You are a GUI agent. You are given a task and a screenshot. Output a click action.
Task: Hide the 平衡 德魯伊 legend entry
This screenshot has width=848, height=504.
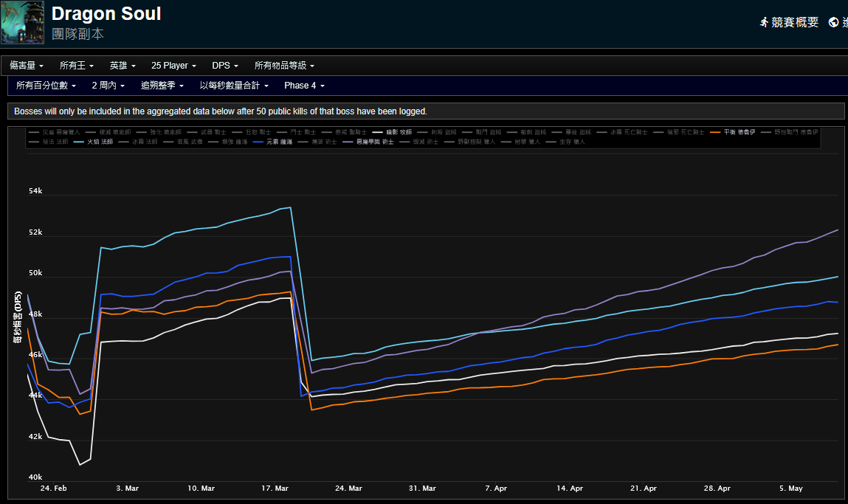tap(738, 132)
